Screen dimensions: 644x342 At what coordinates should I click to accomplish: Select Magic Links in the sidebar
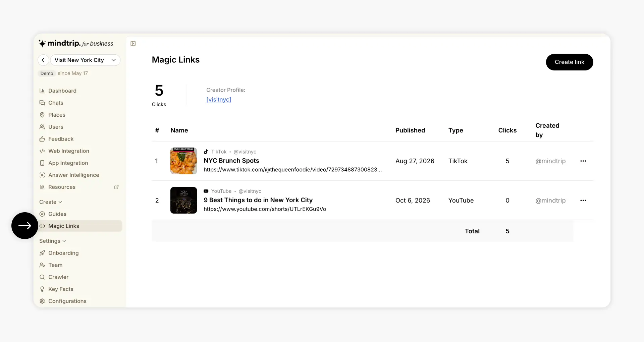[80, 226]
